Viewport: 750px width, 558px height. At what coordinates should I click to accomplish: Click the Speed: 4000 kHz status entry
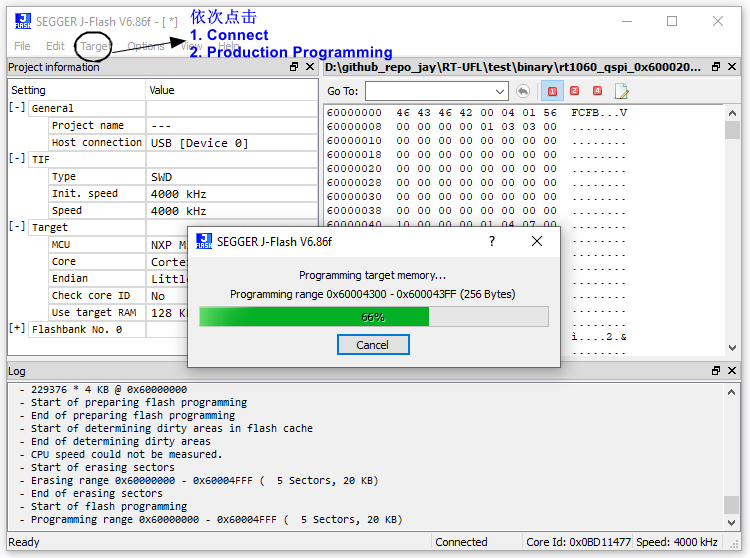pos(677,542)
